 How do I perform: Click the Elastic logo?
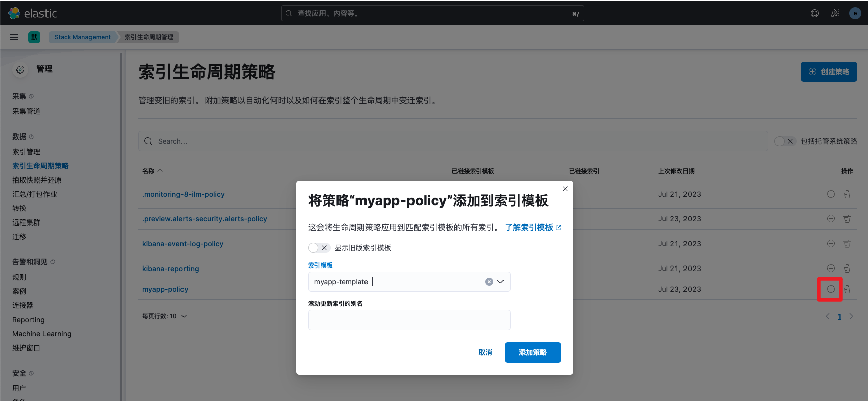[x=32, y=13]
